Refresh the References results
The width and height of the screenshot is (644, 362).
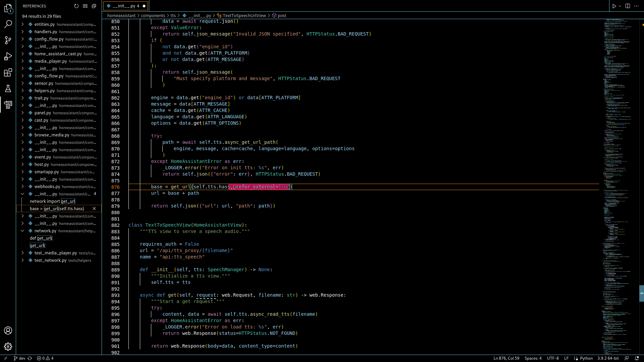point(76,6)
